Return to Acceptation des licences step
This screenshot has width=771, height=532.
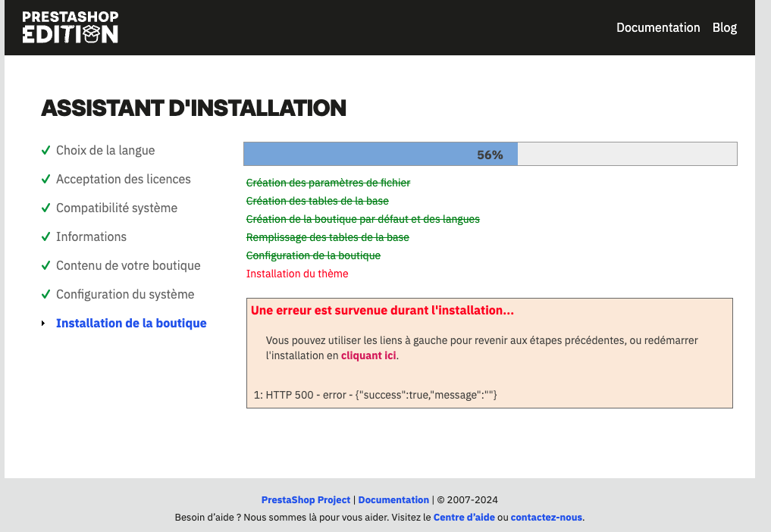point(123,180)
